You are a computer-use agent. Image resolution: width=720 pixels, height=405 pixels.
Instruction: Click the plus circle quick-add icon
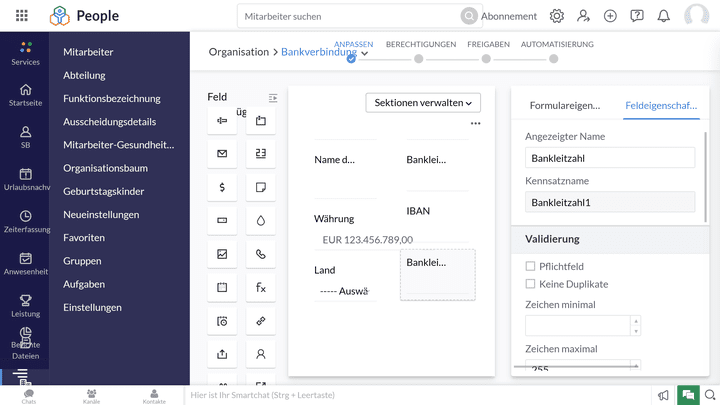pos(610,16)
